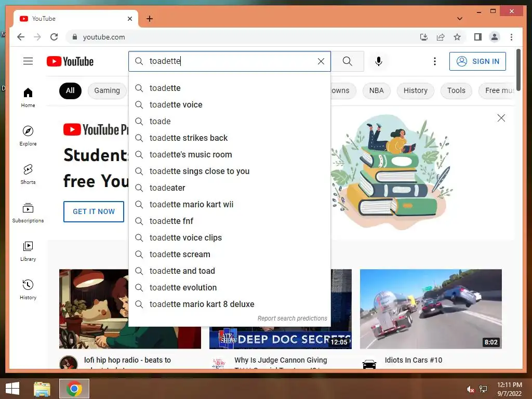
Task: Click in the toadette search field
Action: (x=231, y=61)
